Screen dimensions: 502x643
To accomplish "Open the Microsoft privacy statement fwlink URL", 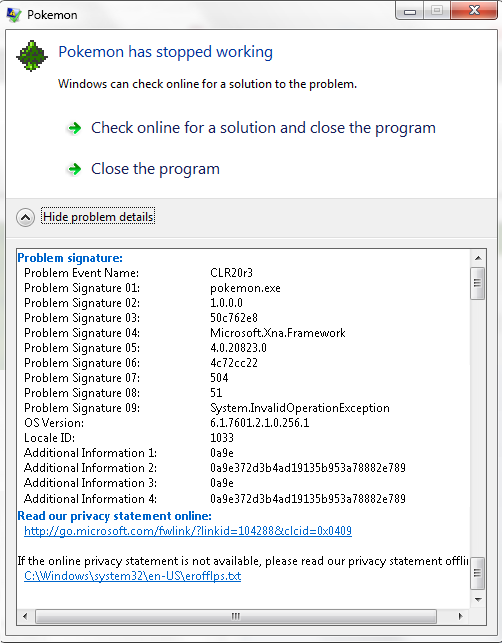I will point(188,531).
